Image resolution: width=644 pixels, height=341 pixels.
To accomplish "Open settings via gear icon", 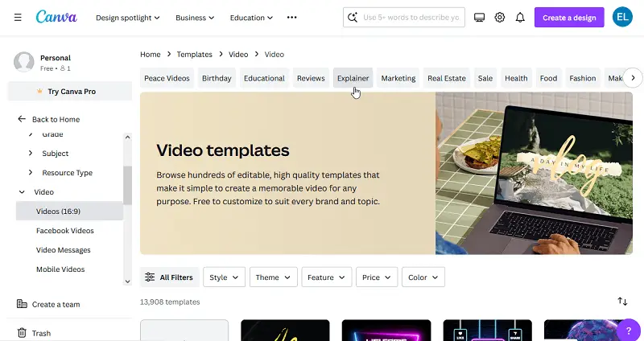I will click(x=499, y=17).
